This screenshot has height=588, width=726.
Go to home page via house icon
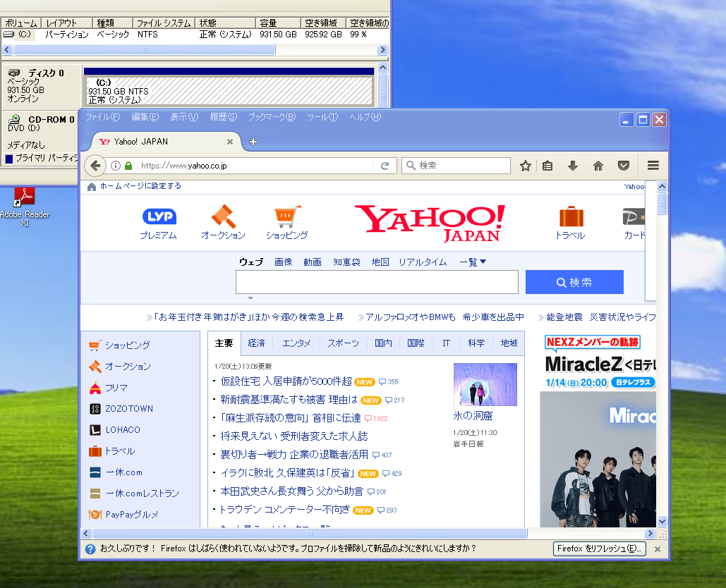(x=598, y=166)
